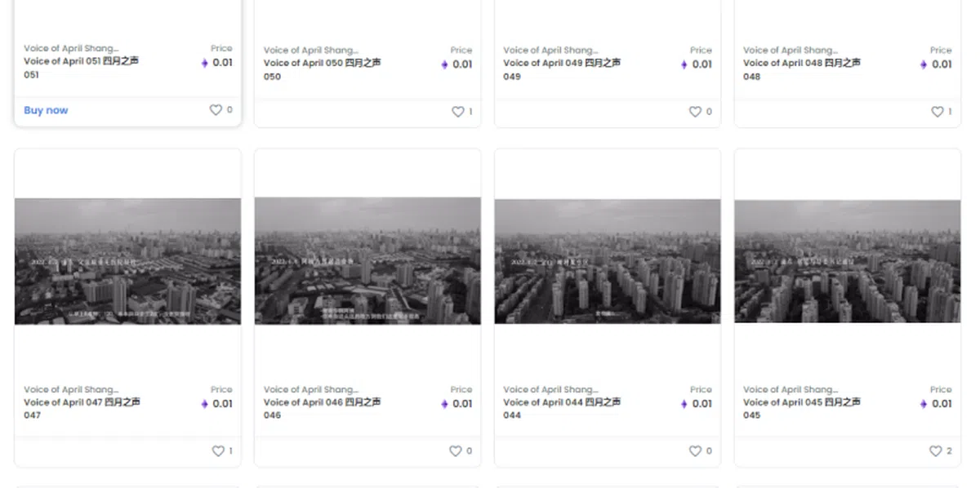Viewport: 980px width, 488px height.
Task: Open Voice of April 044 cityscape thumbnail
Action: [608, 261]
